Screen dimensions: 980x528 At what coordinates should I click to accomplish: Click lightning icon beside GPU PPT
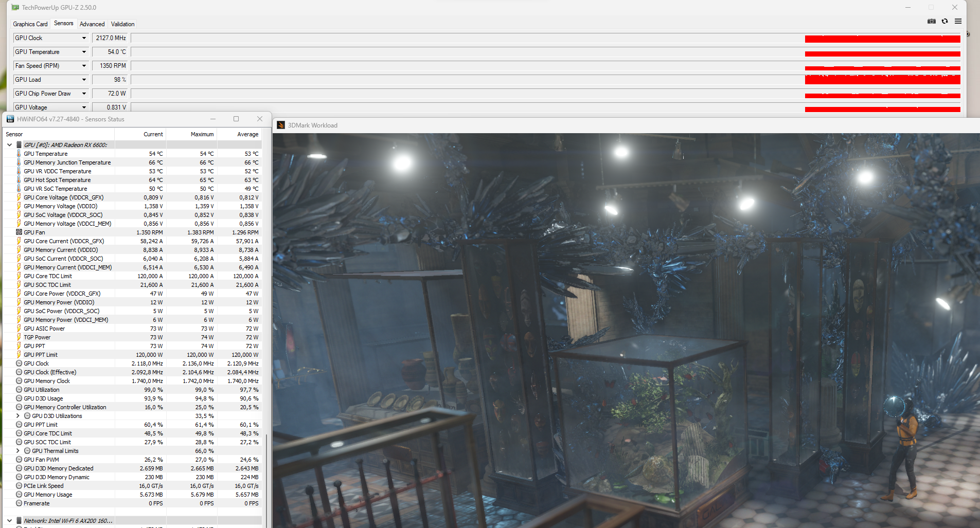(19, 346)
